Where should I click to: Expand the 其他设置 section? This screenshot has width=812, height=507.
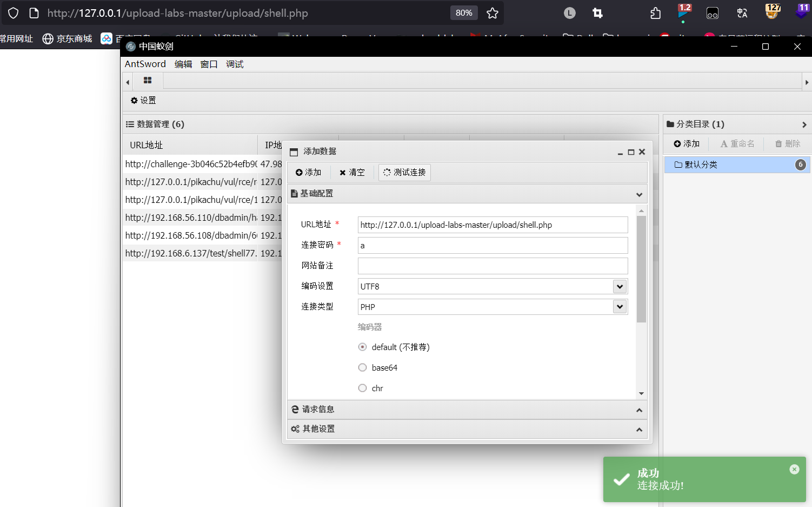[468, 429]
